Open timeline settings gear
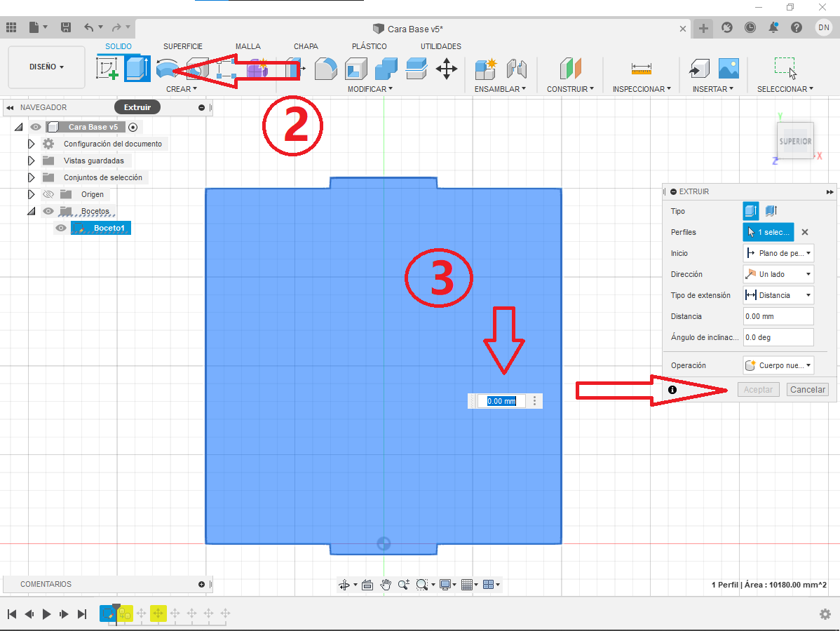The height and width of the screenshot is (631, 840). click(x=825, y=614)
